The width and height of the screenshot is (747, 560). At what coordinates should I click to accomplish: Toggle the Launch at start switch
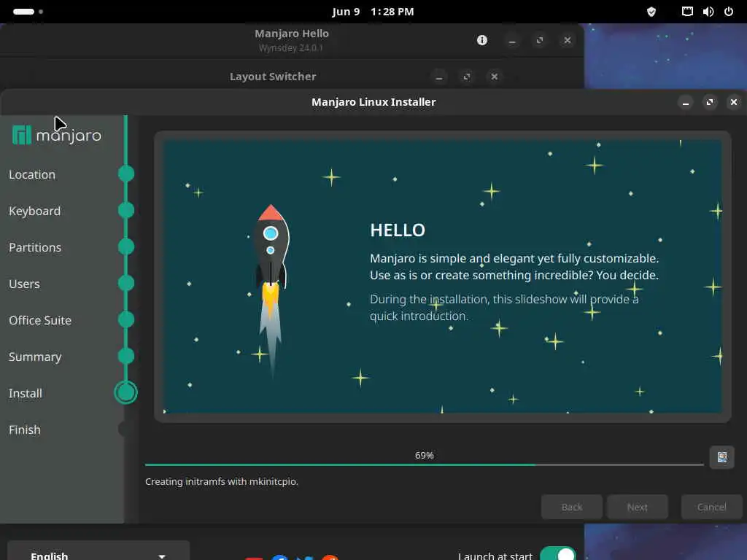558,554
